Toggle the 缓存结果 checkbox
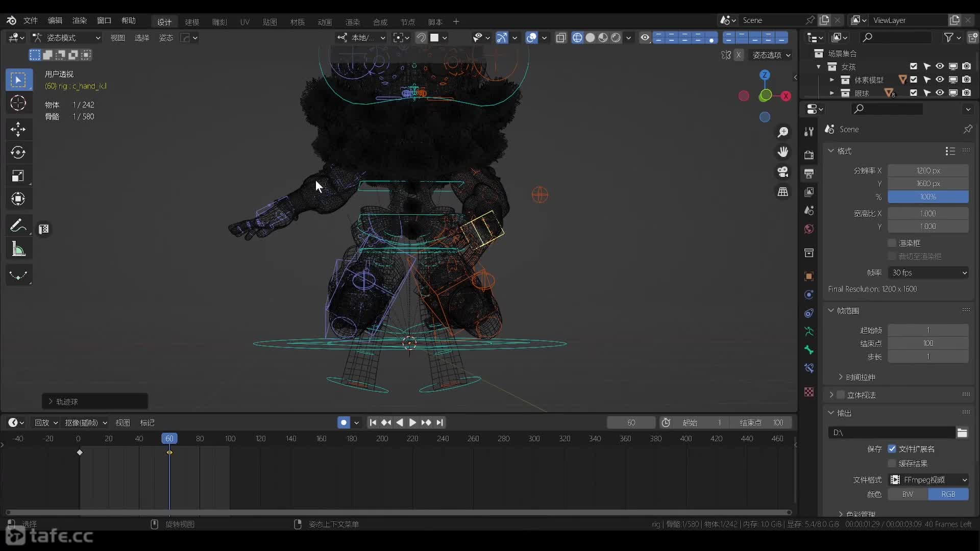 coord(892,463)
